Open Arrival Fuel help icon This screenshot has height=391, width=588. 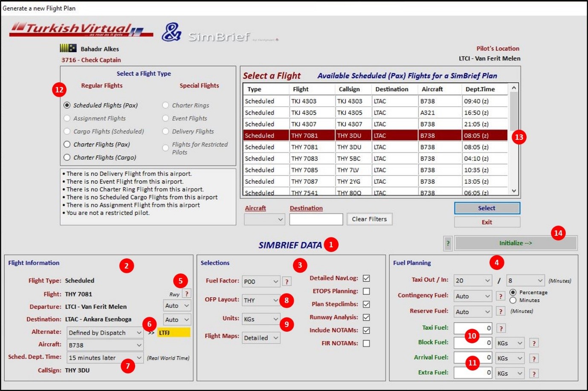534,358
